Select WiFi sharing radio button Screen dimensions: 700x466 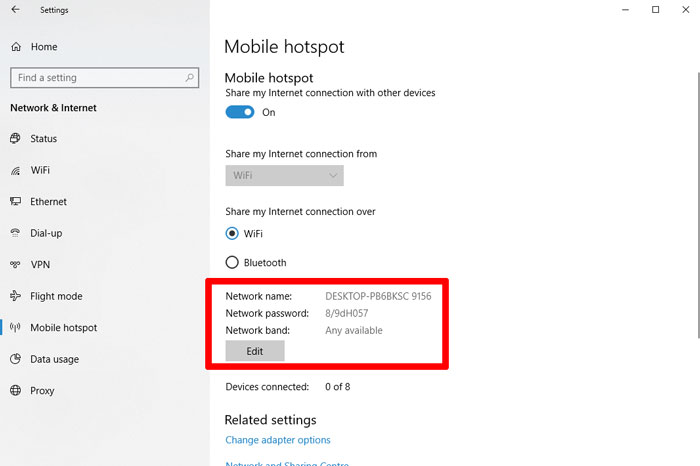(x=232, y=233)
